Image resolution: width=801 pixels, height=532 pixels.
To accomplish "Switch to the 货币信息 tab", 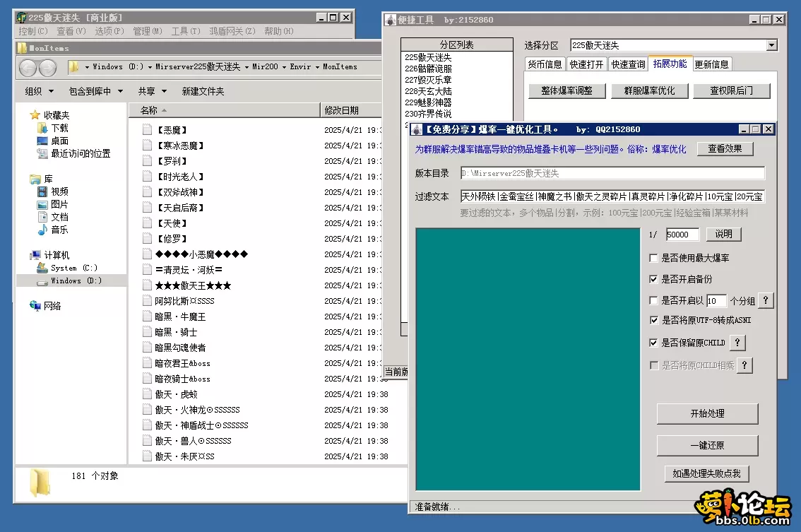I will [x=545, y=64].
